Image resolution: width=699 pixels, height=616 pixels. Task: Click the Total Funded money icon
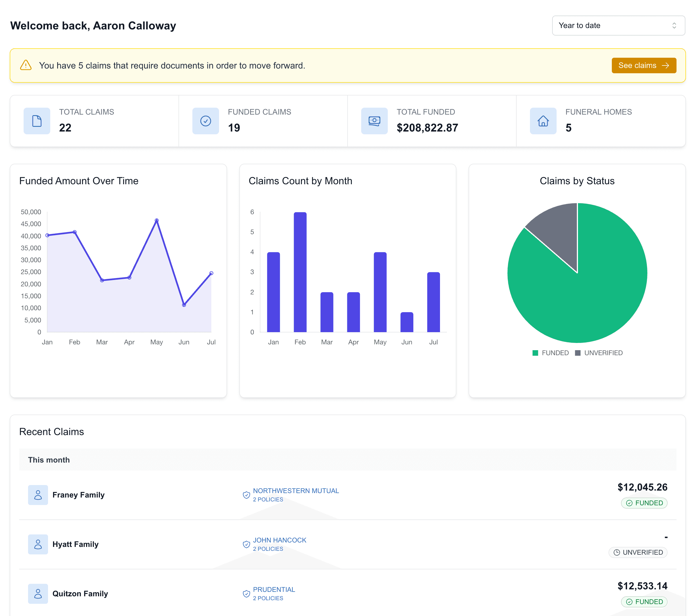click(374, 121)
